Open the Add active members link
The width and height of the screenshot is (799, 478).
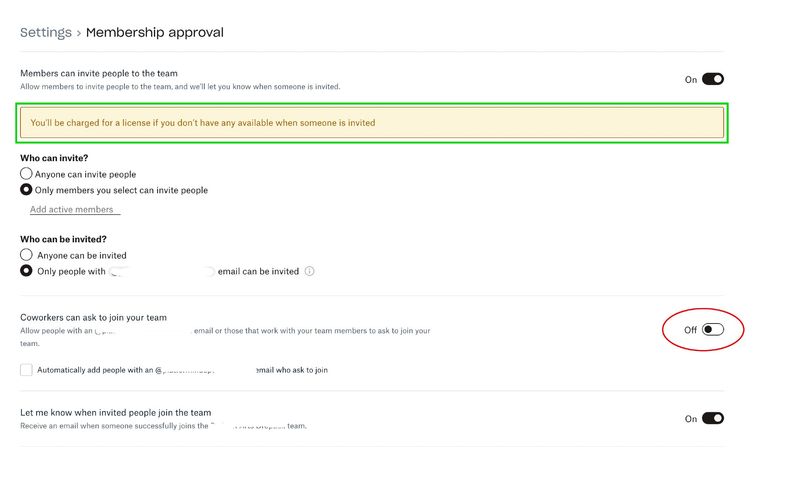(72, 209)
